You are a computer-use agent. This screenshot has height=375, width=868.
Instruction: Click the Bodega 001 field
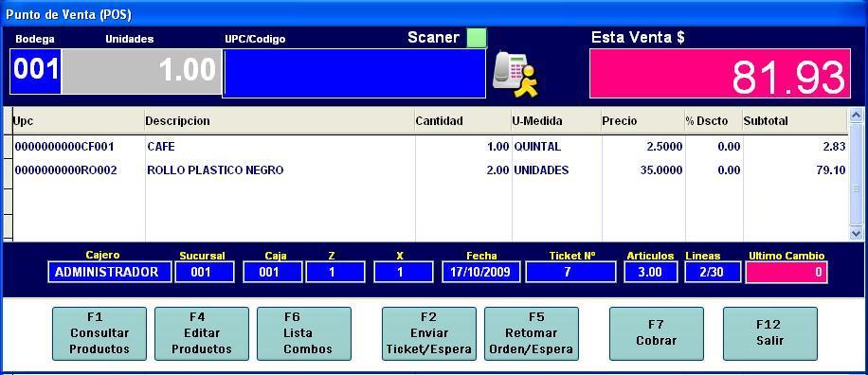35,71
